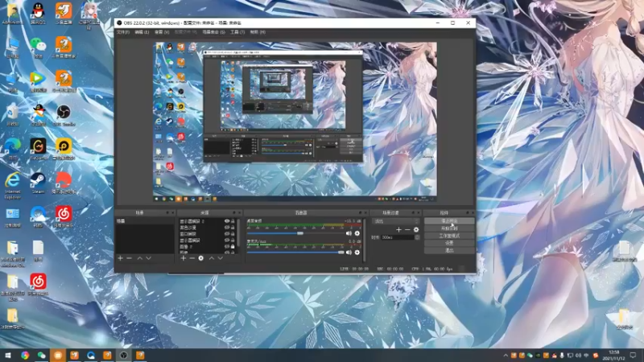Add a new scene with plus icon
Viewport: 644px width, 362px height.
(120, 258)
